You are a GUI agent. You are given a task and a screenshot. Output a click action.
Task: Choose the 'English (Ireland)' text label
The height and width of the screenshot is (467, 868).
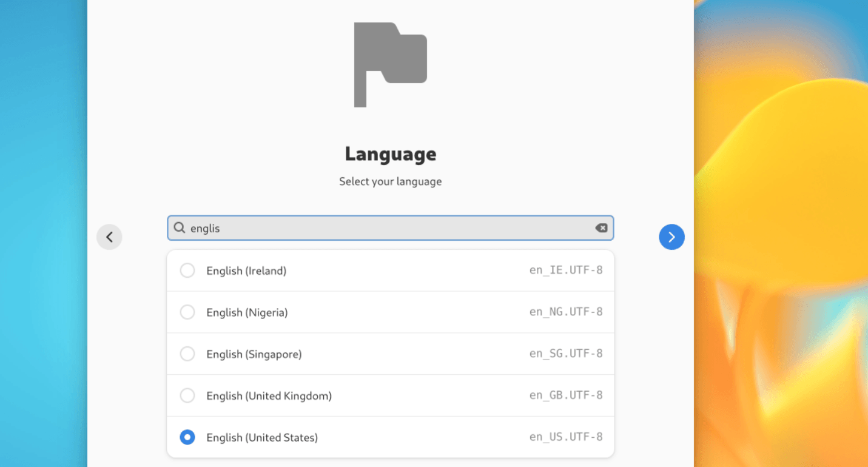coord(246,271)
